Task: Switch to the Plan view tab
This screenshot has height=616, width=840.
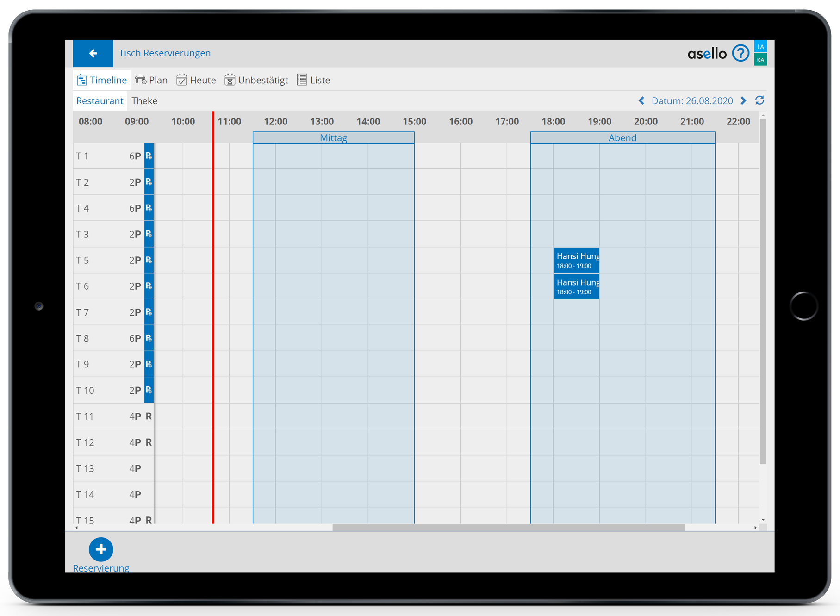Action: pos(151,80)
